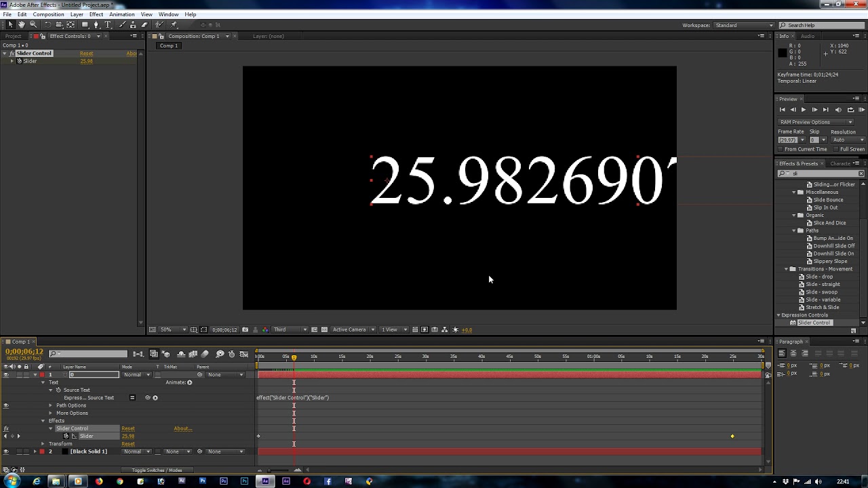The image size is (868, 488).
Task: Mute audio in Preview panel
Action: coord(838,110)
